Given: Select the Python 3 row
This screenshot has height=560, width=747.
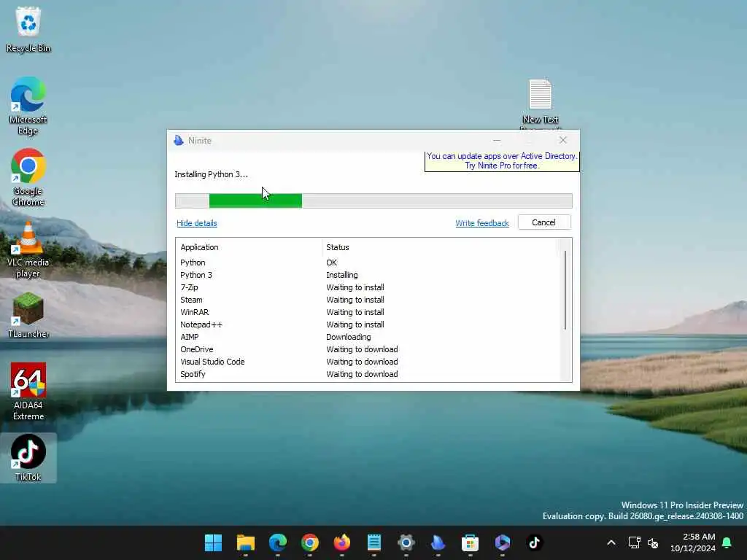Looking at the screenshot, I should (367, 275).
